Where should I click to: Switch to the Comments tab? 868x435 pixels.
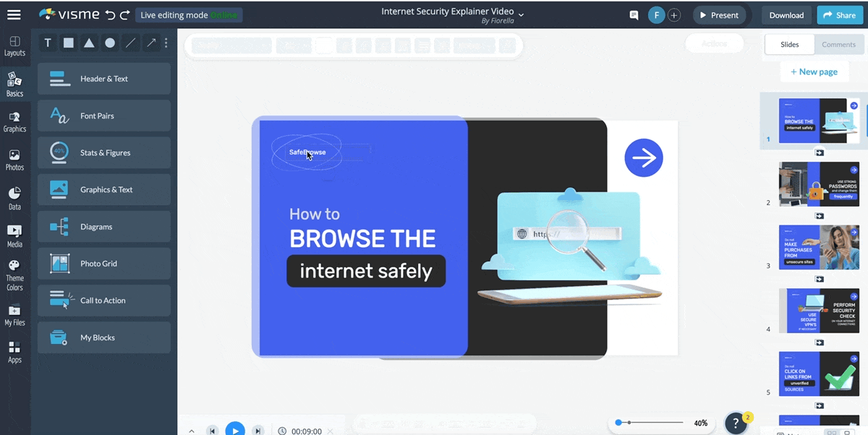(838, 44)
